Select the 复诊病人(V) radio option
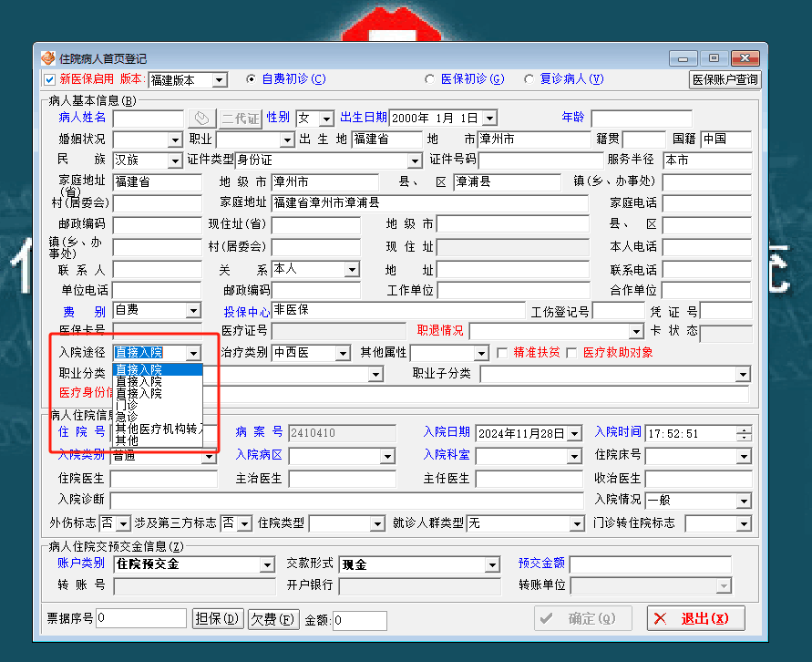This screenshot has height=662, width=812. coord(529,78)
